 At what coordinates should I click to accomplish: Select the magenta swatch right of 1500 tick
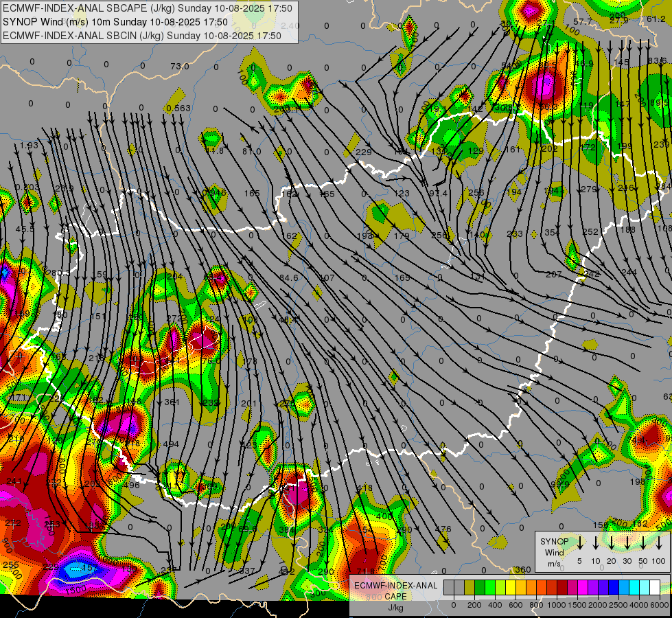click(x=583, y=588)
